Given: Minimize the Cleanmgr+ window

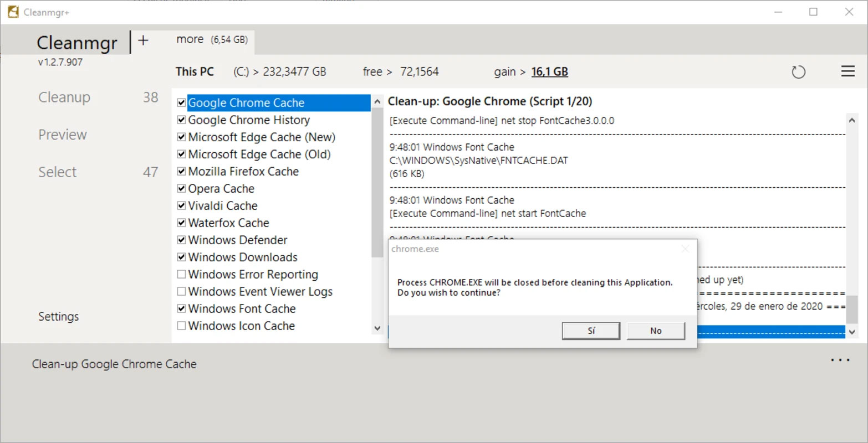Looking at the screenshot, I should (778, 12).
